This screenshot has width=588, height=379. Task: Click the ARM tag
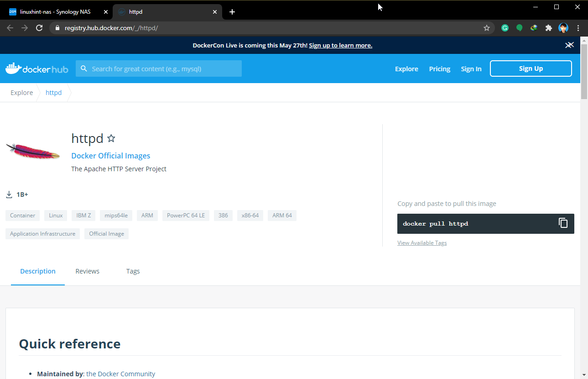[147, 216]
